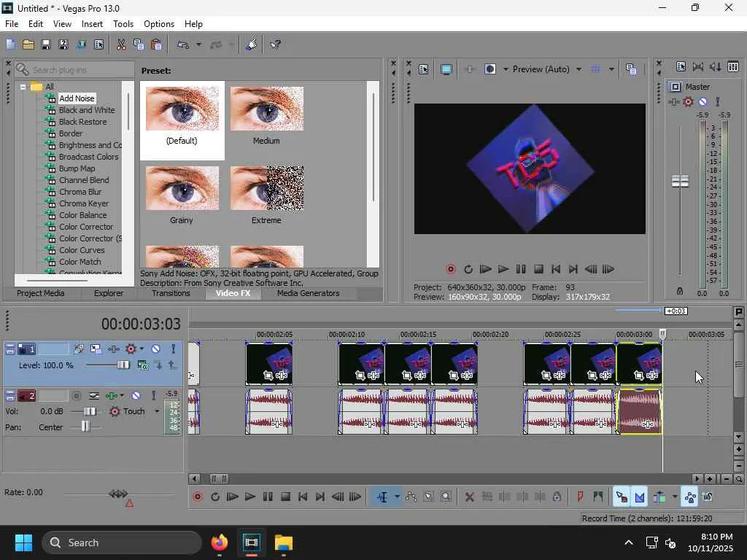The width and height of the screenshot is (747, 560).
Task: Select the Color Curves plug-in
Action: (82, 251)
